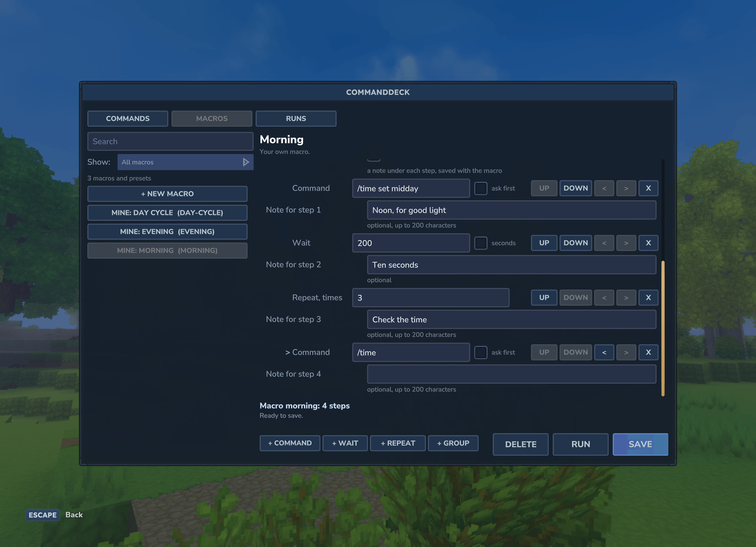This screenshot has width=756, height=547.
Task: Select Mine: Morning macro
Action: 167,251
